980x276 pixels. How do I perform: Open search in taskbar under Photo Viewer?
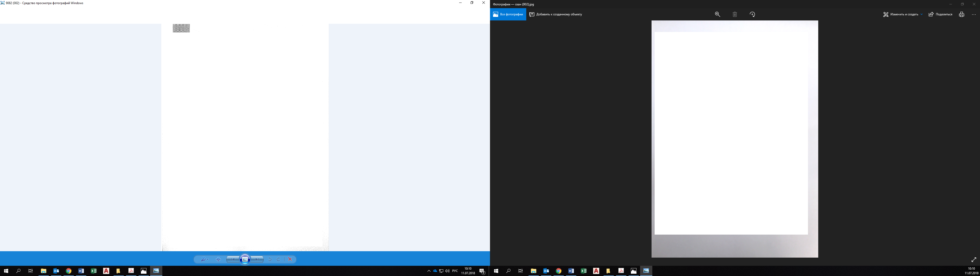coord(18,271)
